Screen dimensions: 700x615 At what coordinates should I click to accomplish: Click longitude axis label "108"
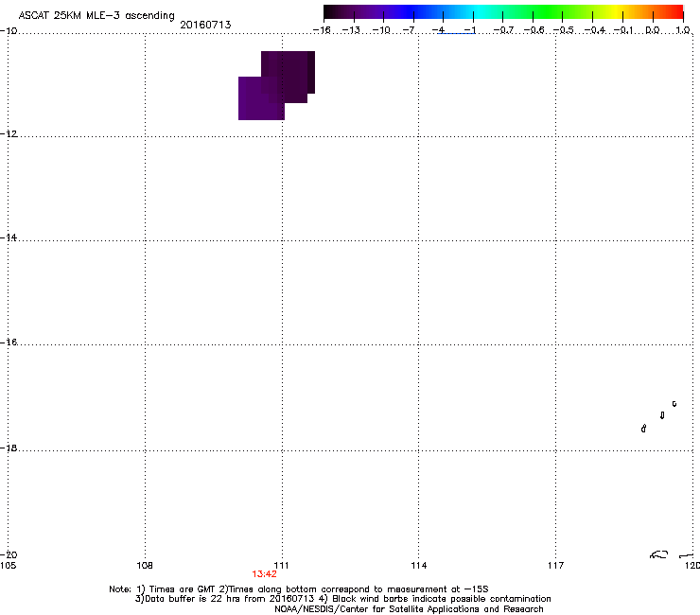tap(145, 566)
